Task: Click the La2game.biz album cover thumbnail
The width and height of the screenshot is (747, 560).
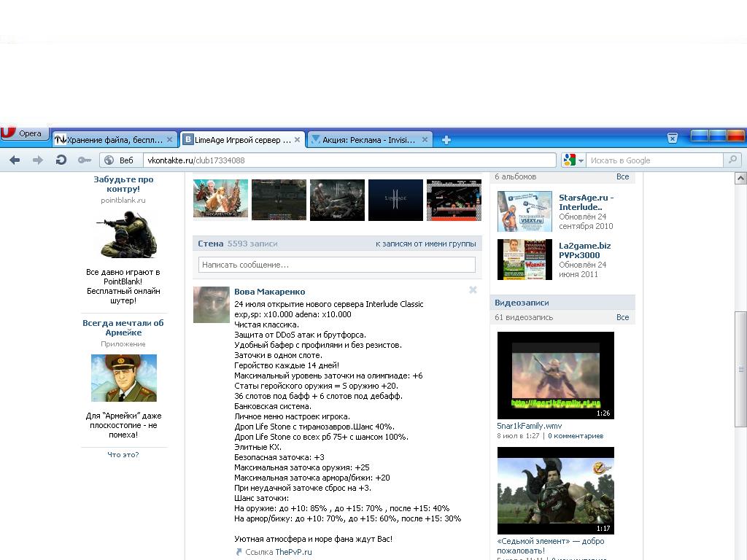Action: pos(525,260)
